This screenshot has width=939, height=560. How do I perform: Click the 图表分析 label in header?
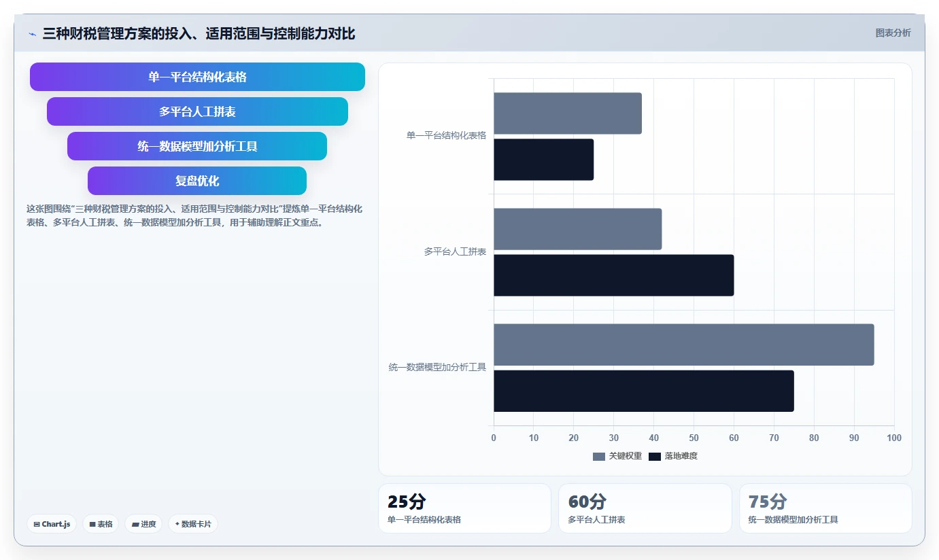pyautogui.click(x=893, y=33)
